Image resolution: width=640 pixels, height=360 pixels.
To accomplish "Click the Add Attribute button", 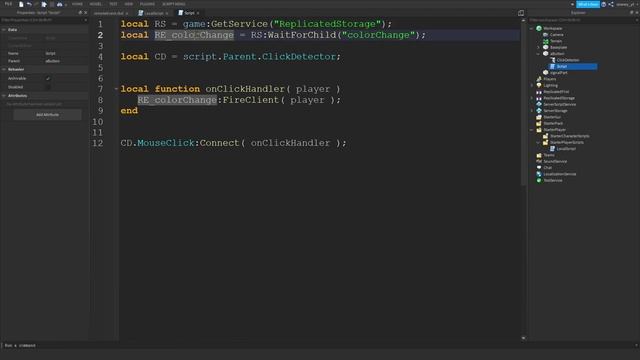I will 47,115.
